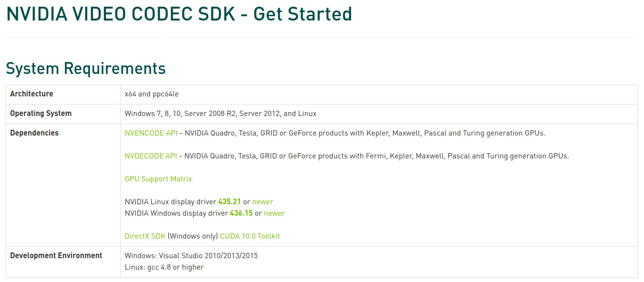Open the NVENCODE API link
Viewport: 644px width, 282px height.
[x=151, y=133]
